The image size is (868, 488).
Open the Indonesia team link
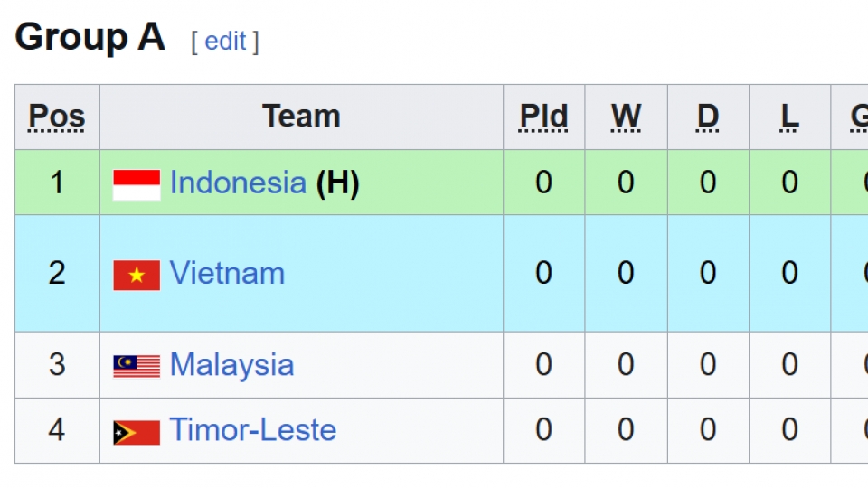pyautogui.click(x=238, y=183)
